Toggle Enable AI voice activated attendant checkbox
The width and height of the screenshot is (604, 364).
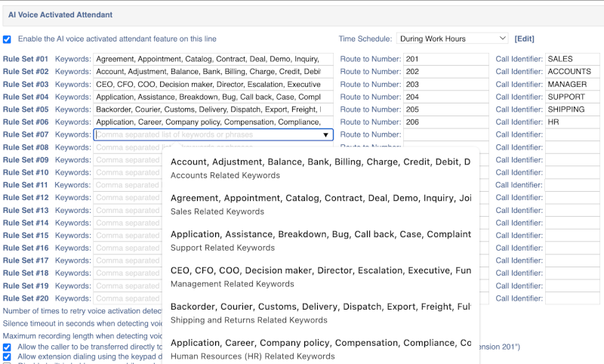[x=7, y=39]
